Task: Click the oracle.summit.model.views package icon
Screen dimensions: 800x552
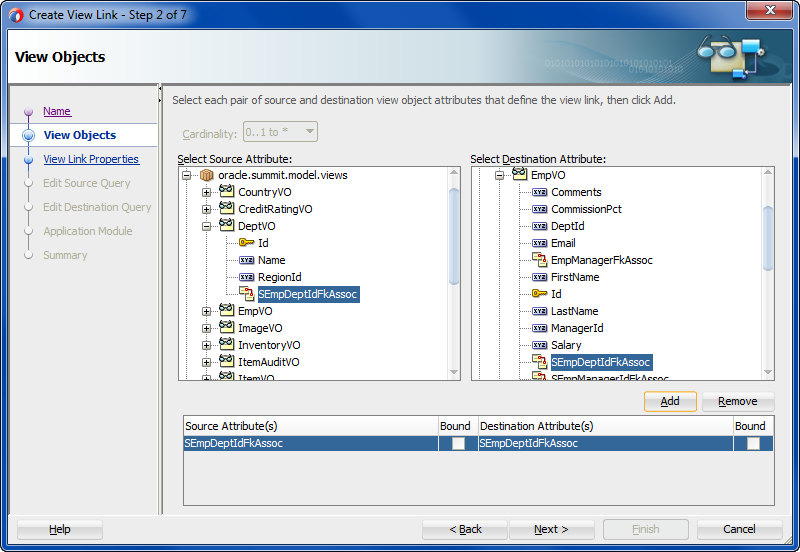Action: tap(207, 175)
